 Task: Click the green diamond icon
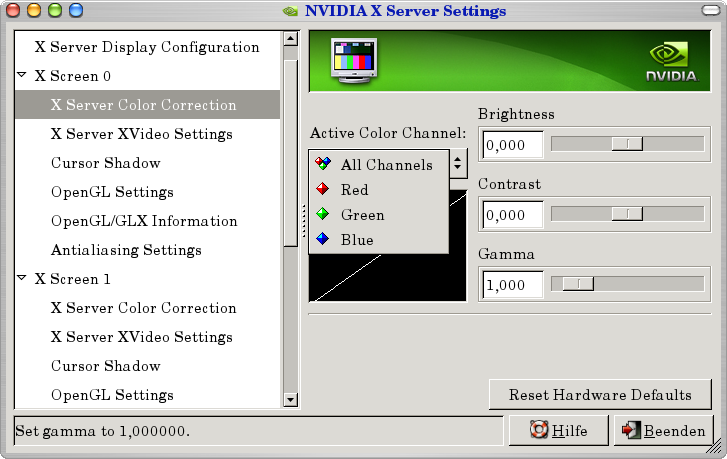tap(322, 214)
